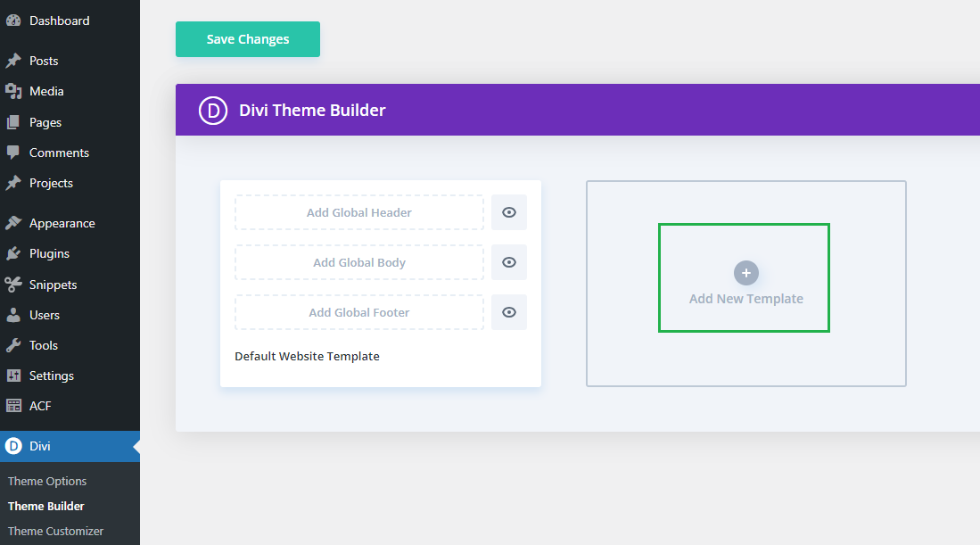Screen dimensions: 980x545
Task: Click the Comments bubble icon
Action: [x=13, y=153]
